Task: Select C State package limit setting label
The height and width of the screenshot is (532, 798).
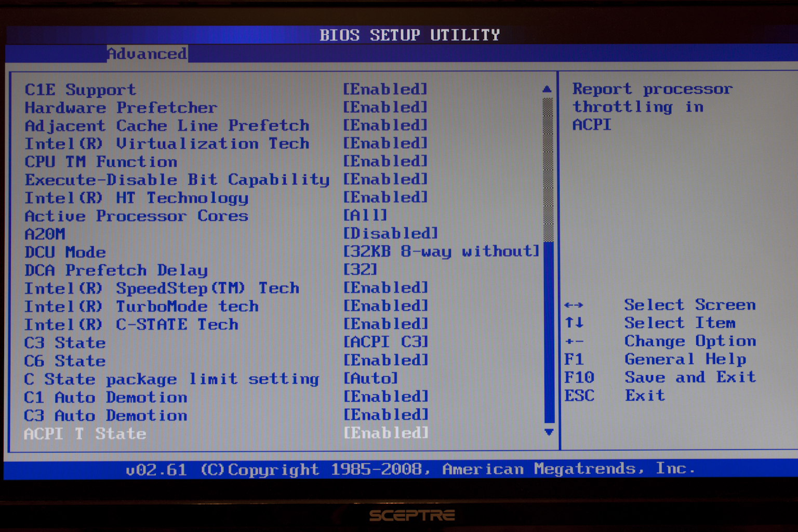Action: 171,379
